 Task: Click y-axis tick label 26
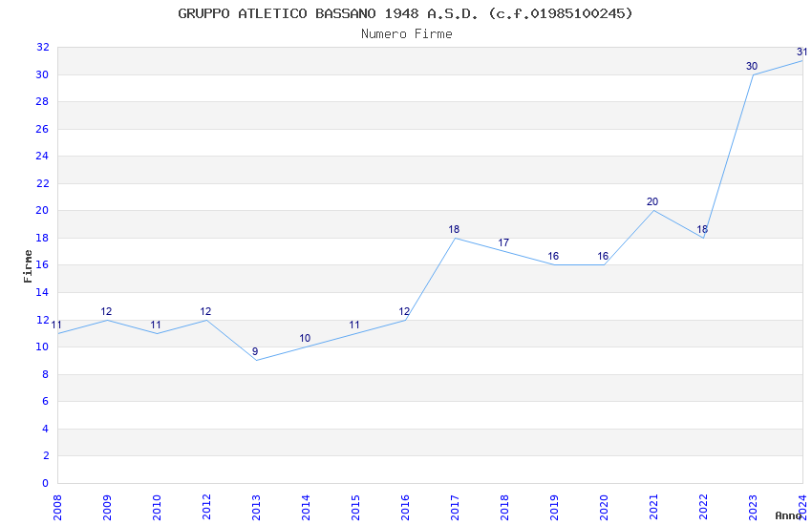(x=42, y=129)
